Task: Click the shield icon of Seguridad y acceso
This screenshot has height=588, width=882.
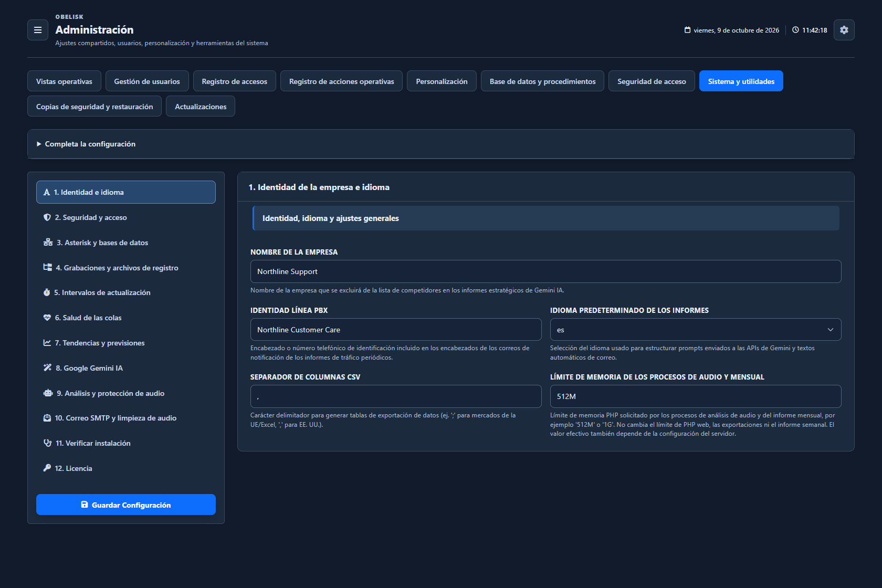Action: [47, 217]
